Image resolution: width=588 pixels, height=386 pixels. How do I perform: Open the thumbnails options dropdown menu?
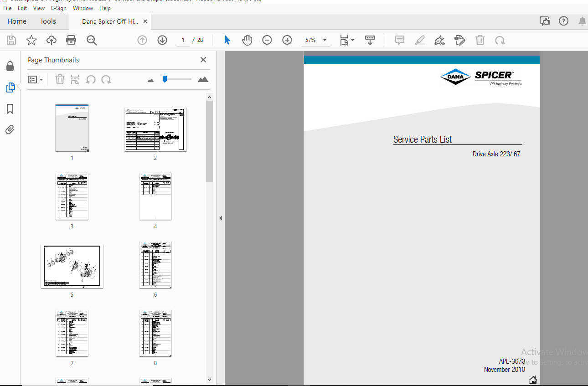pos(35,80)
